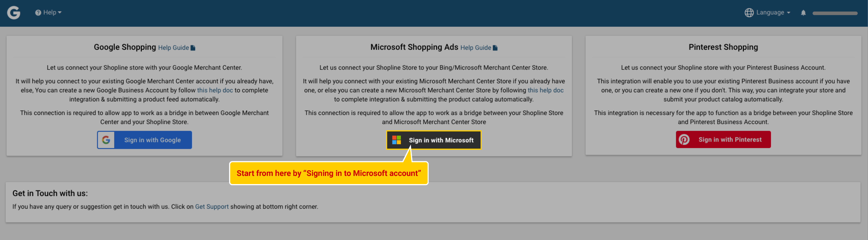Click the Google G logo on sign-in button
The image size is (868, 240).
(106, 140)
